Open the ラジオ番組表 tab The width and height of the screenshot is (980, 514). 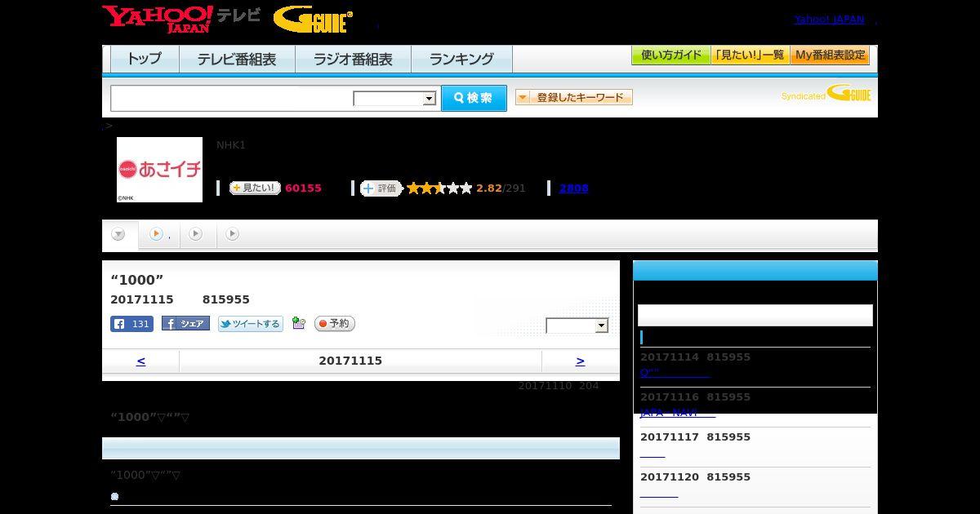(353, 60)
